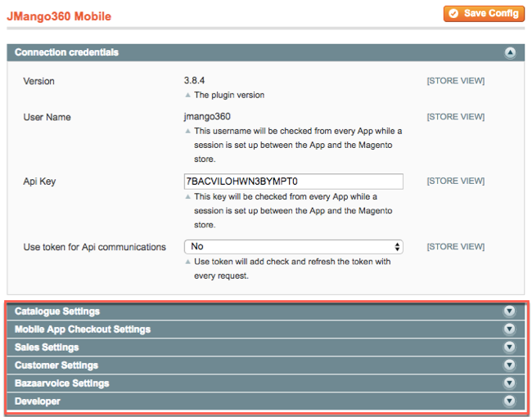Click the JMango360 Mobile page title
Image resolution: width=532 pixels, height=417 pixels.
pos(59,16)
